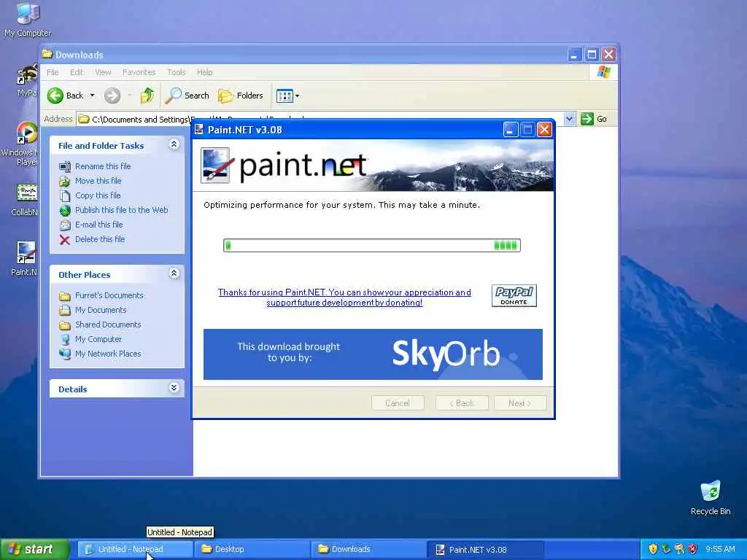Switch to Downloads taskbar item

click(368, 550)
